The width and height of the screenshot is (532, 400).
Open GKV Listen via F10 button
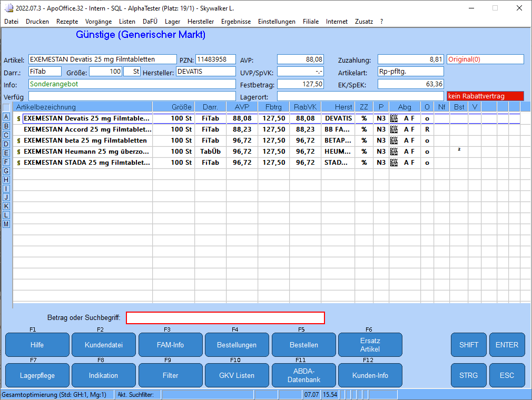pyautogui.click(x=237, y=375)
